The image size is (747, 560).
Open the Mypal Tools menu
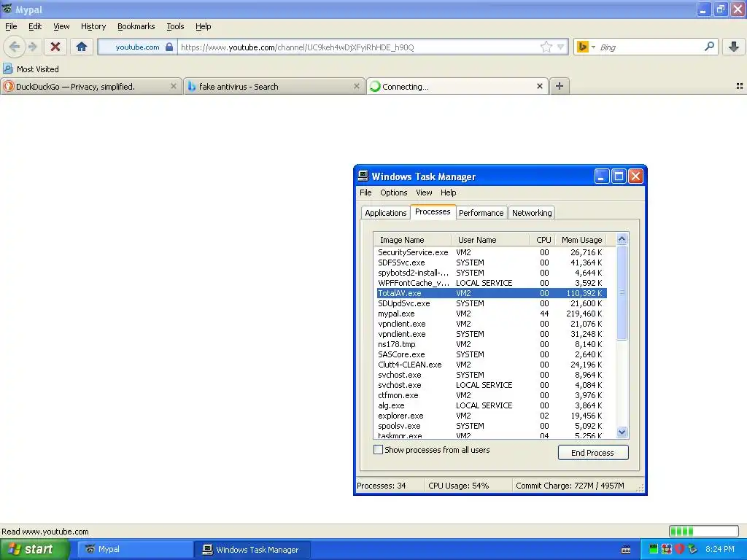pyautogui.click(x=175, y=26)
